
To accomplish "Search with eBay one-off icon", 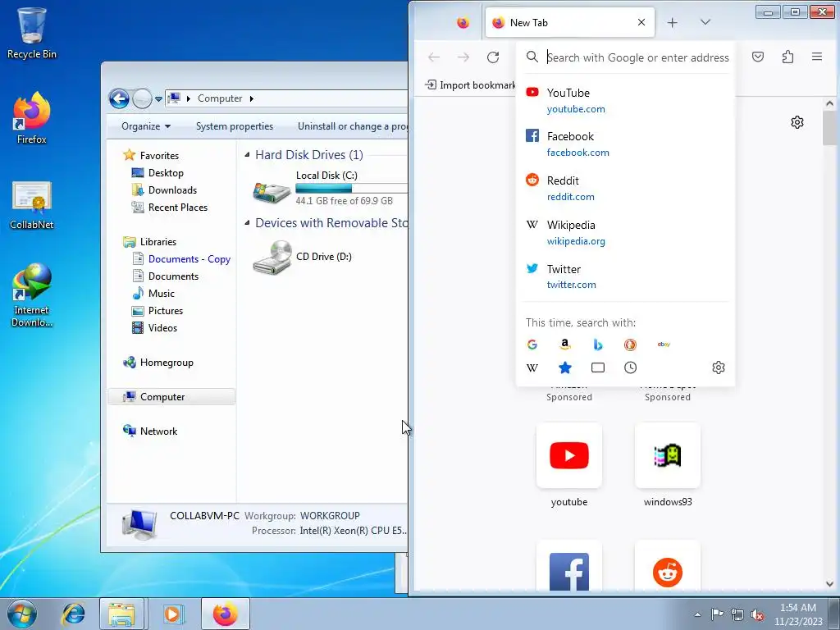I will pyautogui.click(x=663, y=345).
